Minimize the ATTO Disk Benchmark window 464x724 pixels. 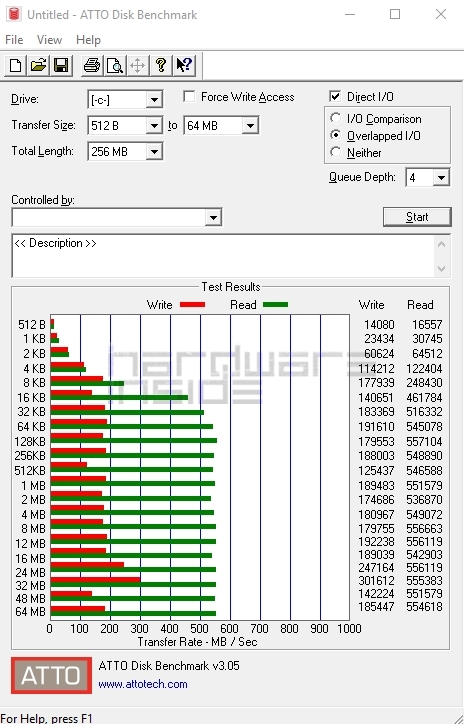[x=350, y=14]
